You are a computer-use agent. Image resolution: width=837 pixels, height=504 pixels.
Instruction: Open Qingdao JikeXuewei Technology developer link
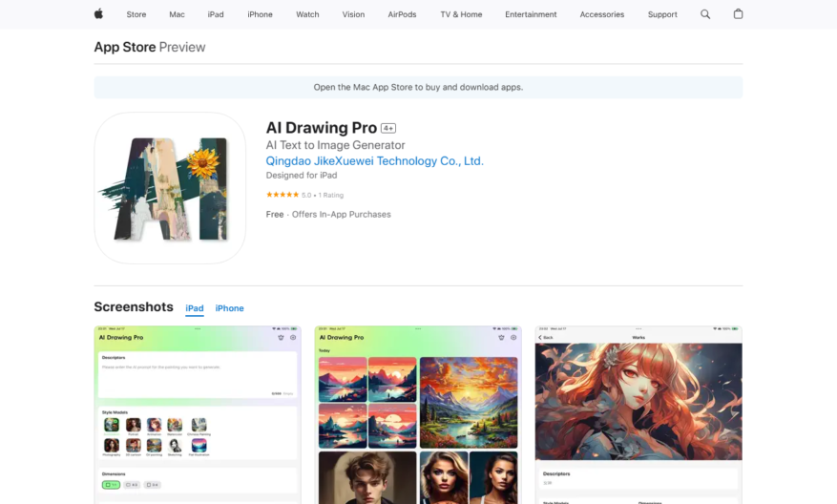pos(375,160)
